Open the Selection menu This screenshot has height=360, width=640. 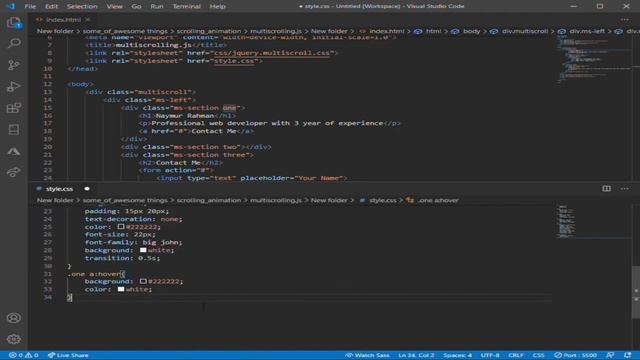pyautogui.click(x=82, y=6)
